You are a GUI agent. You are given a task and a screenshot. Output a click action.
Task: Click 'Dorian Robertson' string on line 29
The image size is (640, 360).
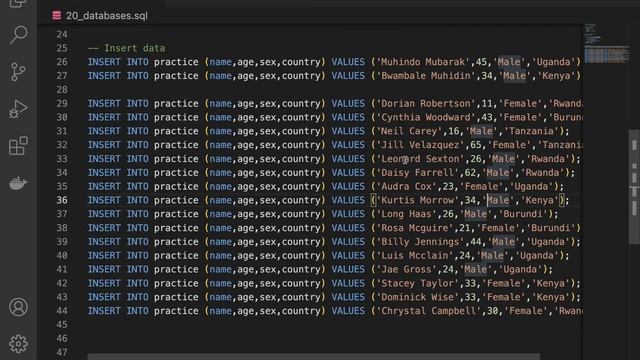426,104
